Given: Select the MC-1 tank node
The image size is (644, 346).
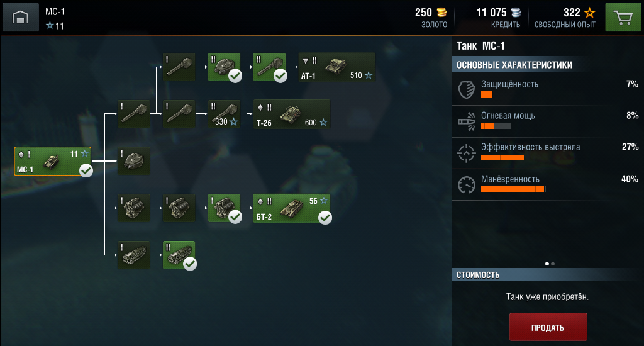Looking at the screenshot, I should coord(53,161).
